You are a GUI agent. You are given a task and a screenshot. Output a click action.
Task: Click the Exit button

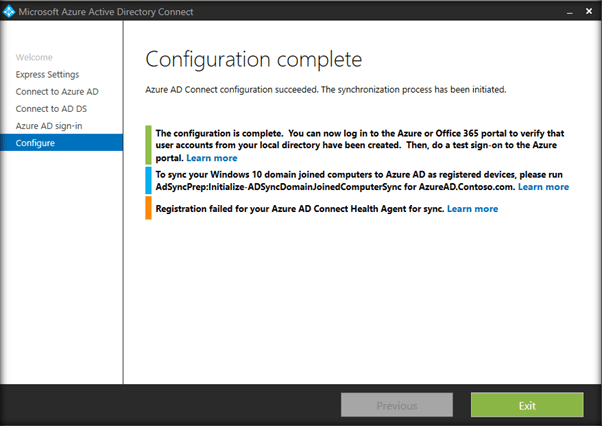(527, 405)
